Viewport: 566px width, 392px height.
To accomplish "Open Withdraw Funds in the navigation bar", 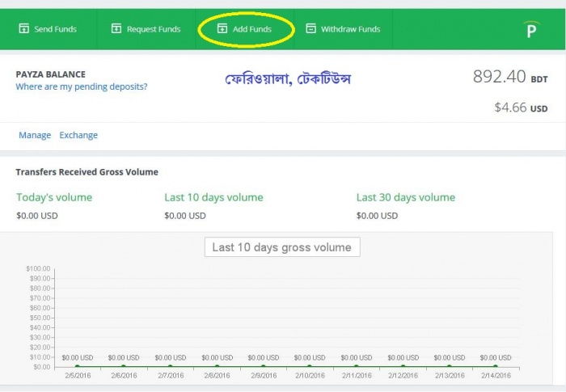I will [x=344, y=29].
